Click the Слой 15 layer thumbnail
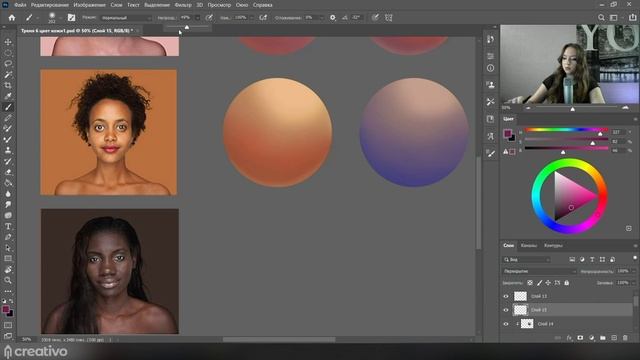The image size is (640, 360). [520, 310]
